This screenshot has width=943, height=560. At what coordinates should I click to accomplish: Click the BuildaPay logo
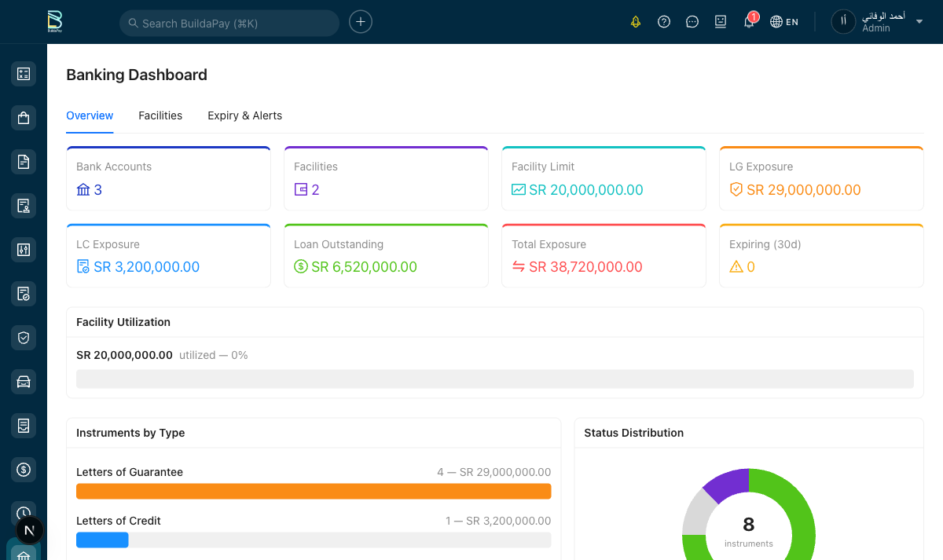tap(54, 21)
